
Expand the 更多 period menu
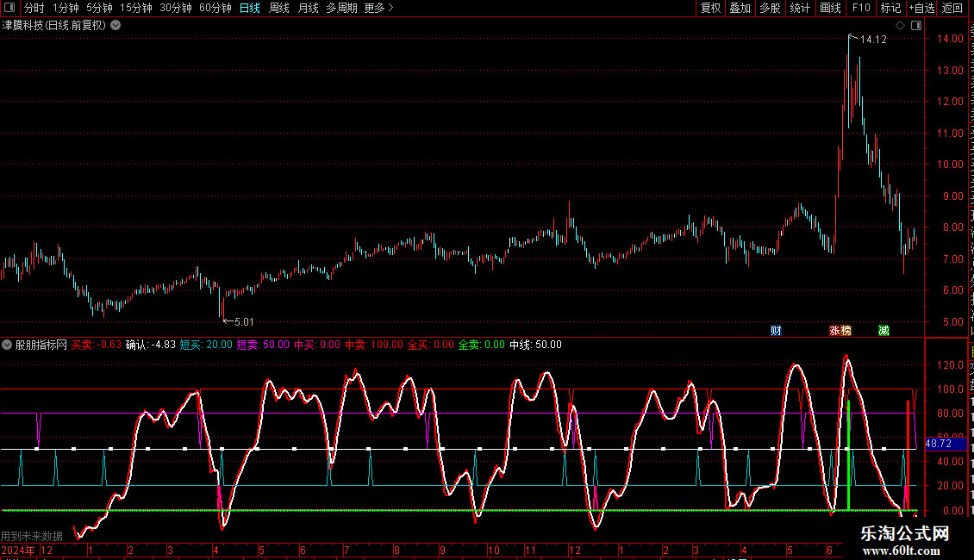(x=378, y=8)
